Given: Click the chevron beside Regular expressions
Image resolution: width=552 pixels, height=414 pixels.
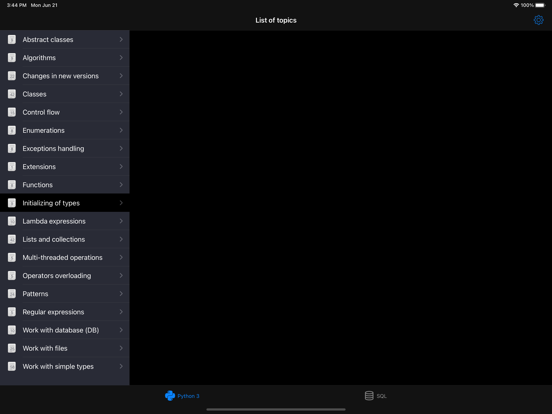Looking at the screenshot, I should point(121,312).
